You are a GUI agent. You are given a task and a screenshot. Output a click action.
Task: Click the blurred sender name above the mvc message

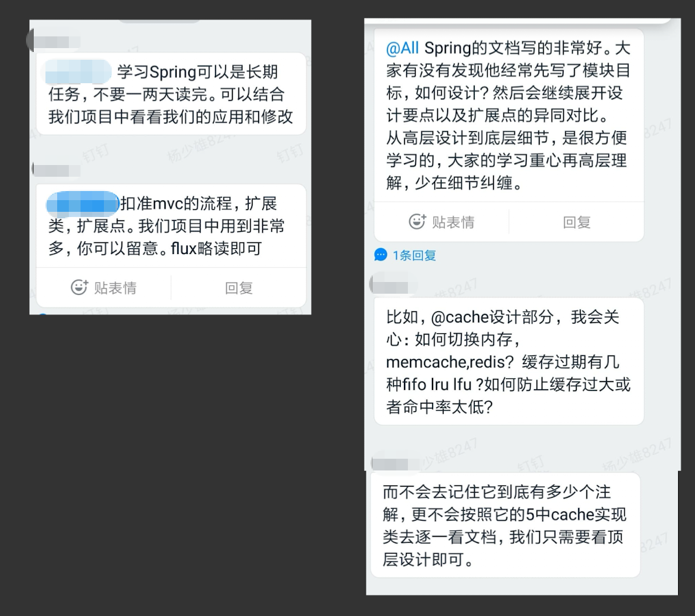57,170
